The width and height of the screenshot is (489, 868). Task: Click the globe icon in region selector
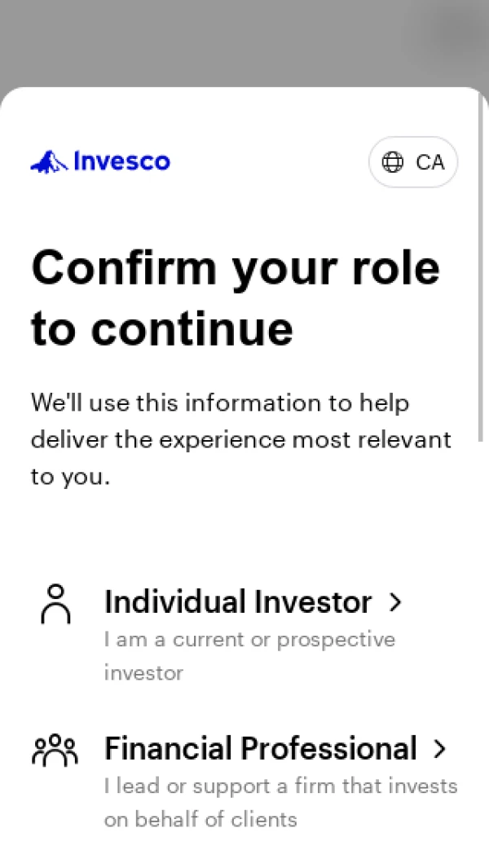393,162
